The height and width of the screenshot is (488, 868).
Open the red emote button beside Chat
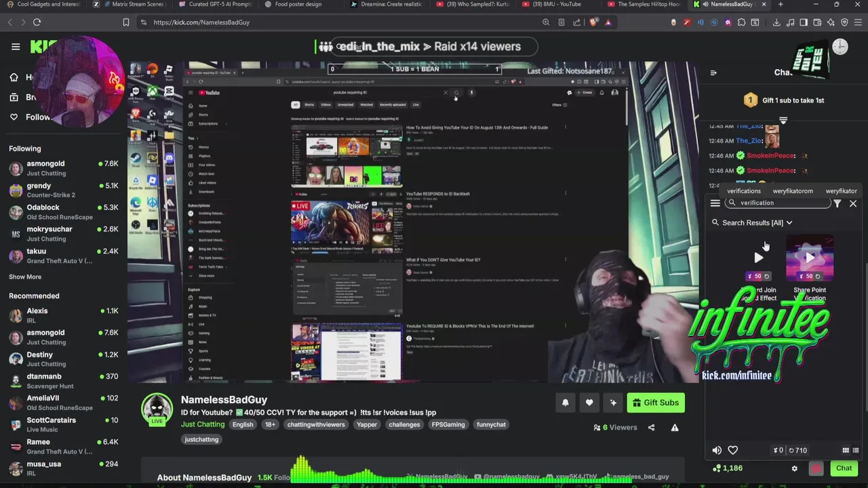[x=816, y=468]
